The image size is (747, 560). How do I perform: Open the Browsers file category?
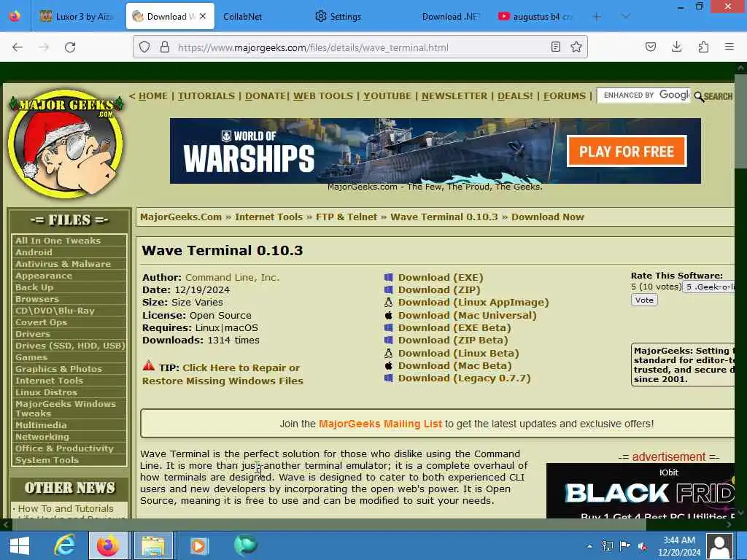[x=37, y=299]
